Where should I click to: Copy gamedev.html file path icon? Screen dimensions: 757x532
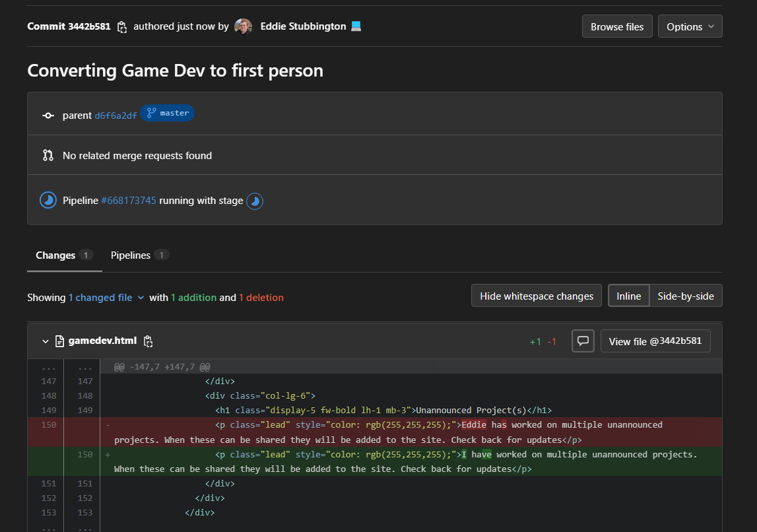[148, 341]
